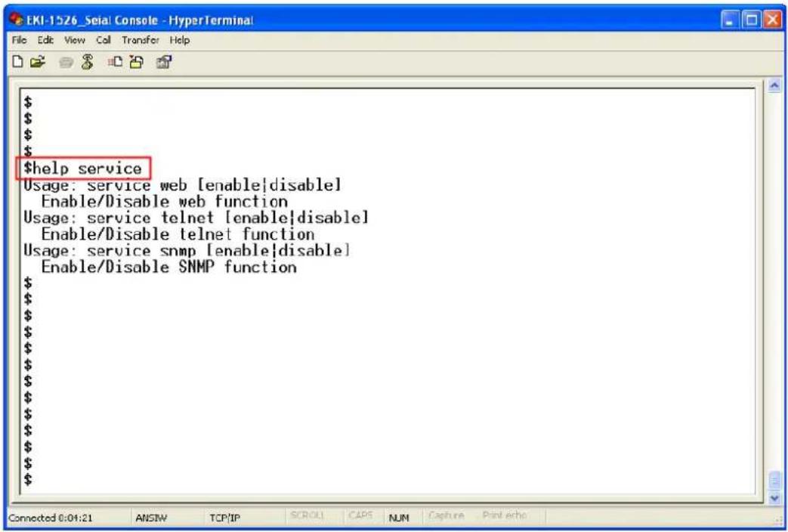This screenshot has height=532, width=788.
Task: Click the Print echo status indicator
Action: tap(504, 516)
